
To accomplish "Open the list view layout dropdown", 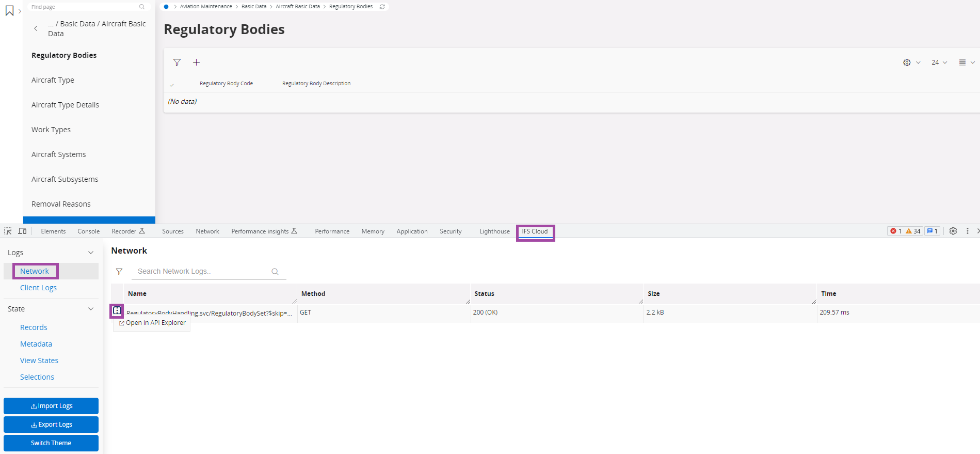I will click(x=966, y=62).
